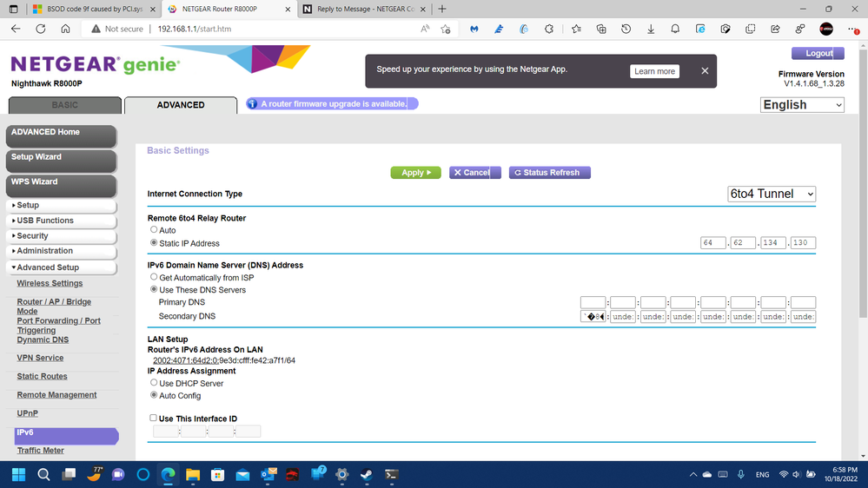
Task: Open the VPN Service link
Action: (40, 358)
